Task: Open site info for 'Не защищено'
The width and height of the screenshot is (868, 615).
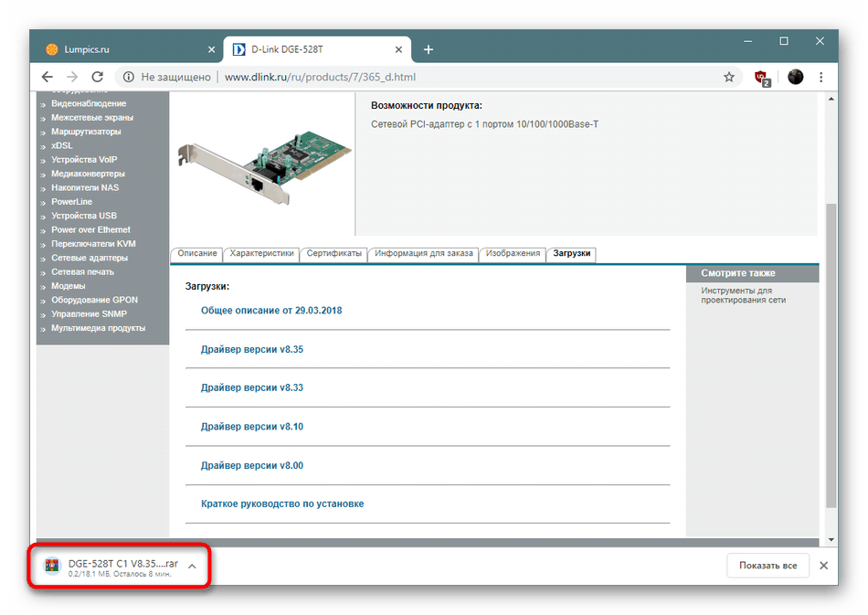Action: (129, 77)
